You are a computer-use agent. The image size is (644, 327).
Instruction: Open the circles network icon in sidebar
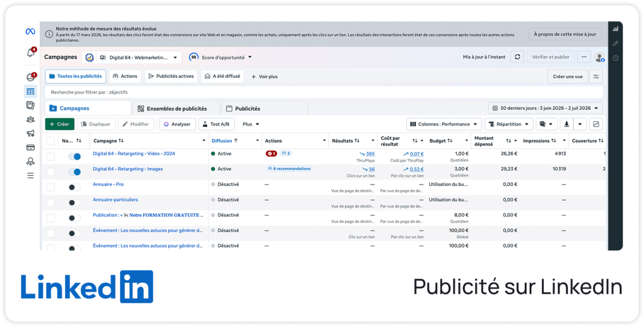point(30,161)
